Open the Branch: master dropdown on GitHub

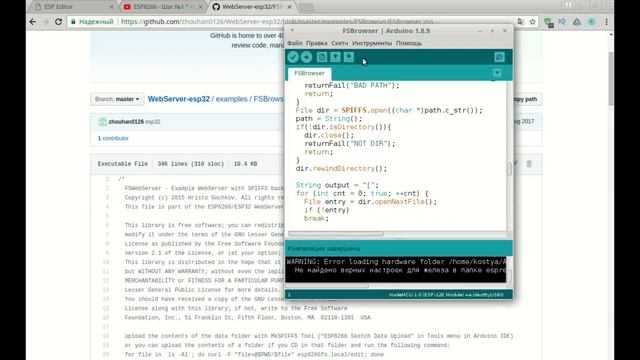117,99
